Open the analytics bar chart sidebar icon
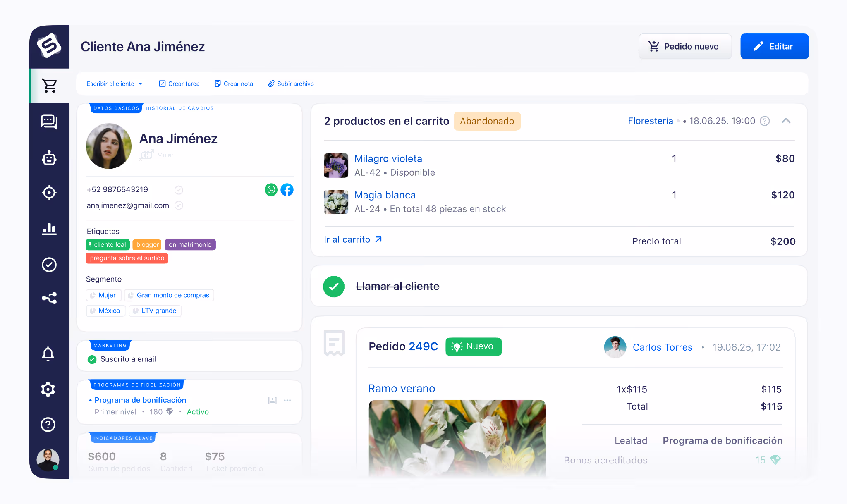The width and height of the screenshot is (847, 504). click(49, 229)
